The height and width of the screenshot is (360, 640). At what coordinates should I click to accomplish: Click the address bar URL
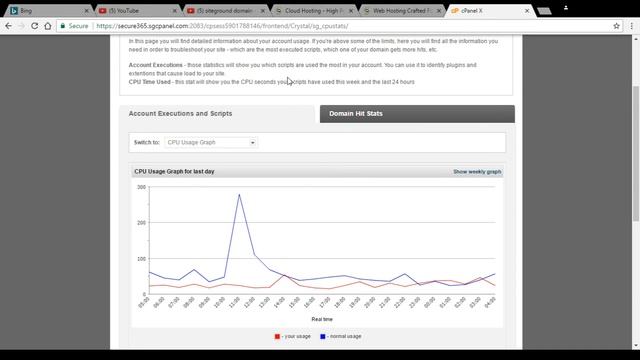click(222, 26)
